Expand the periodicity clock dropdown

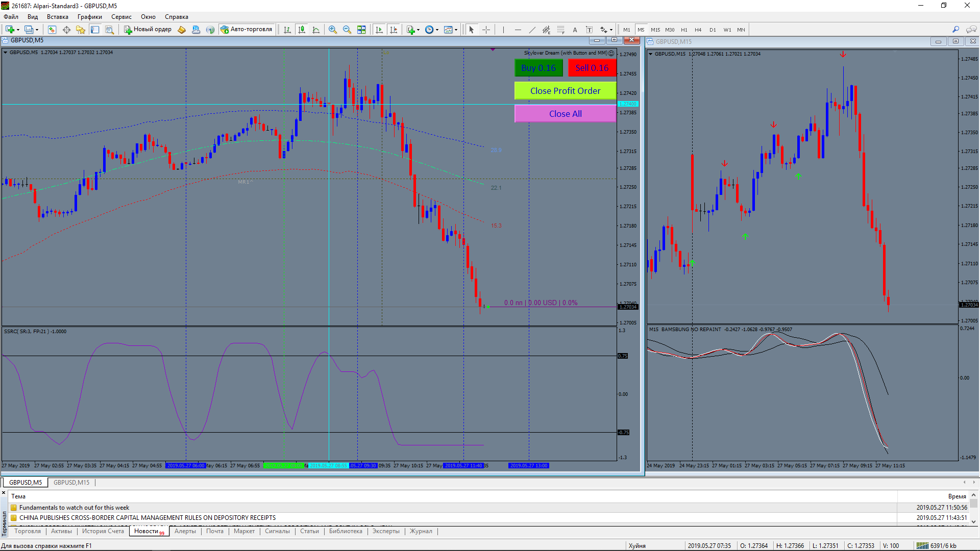(437, 30)
